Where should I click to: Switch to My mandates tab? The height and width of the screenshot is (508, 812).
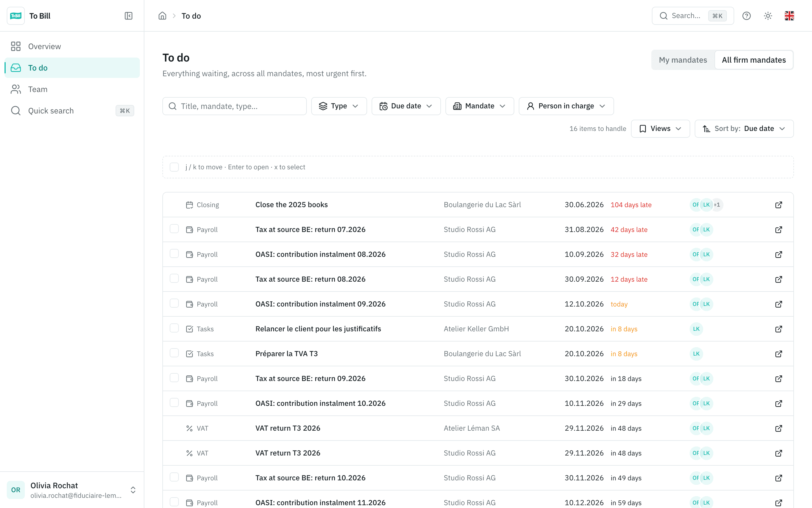point(683,60)
